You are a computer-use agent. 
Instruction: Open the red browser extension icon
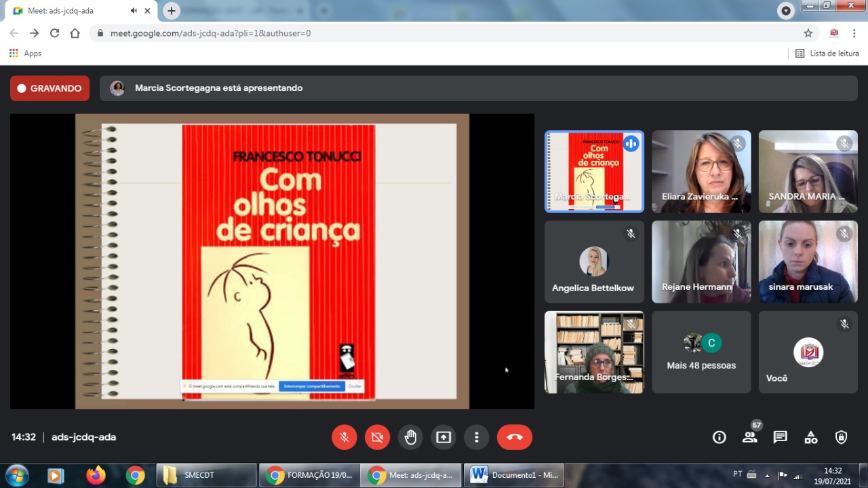pos(834,33)
